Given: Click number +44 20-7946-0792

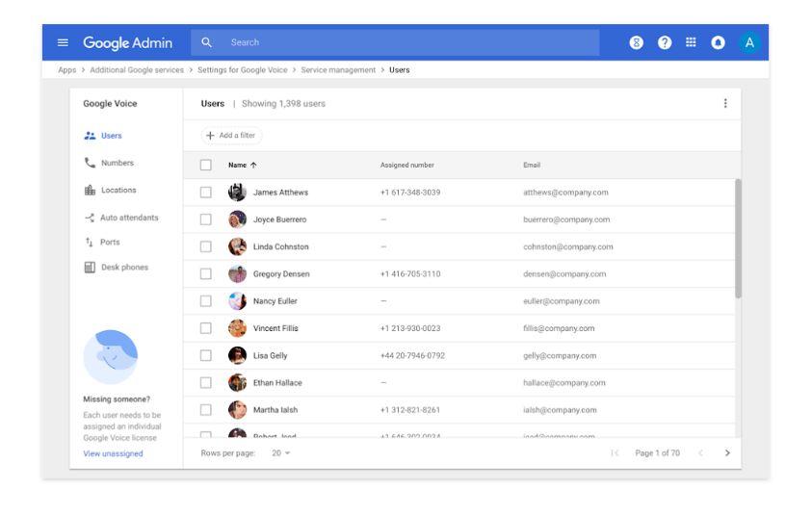Looking at the screenshot, I should pyautogui.click(x=412, y=355).
